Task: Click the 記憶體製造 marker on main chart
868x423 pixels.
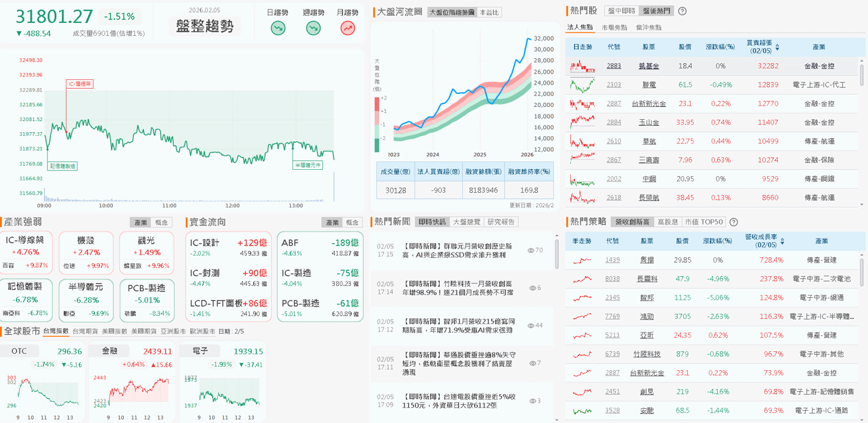Action: coord(62,166)
